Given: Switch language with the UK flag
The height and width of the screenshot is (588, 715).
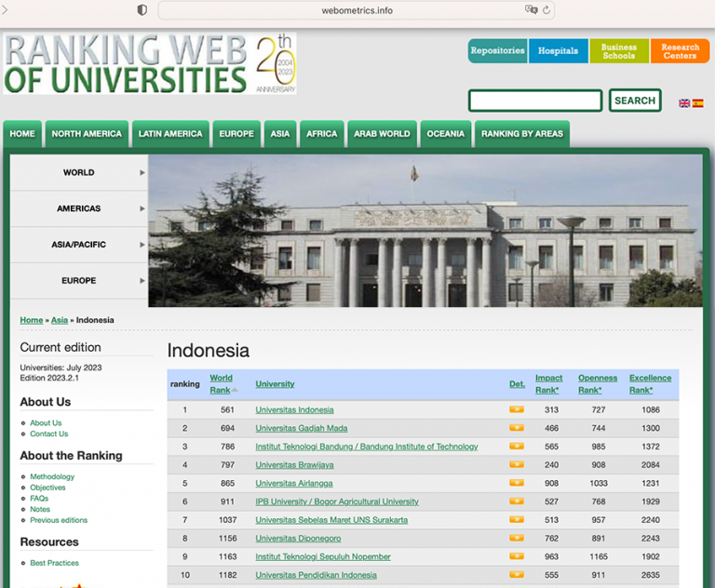Looking at the screenshot, I should (x=684, y=103).
